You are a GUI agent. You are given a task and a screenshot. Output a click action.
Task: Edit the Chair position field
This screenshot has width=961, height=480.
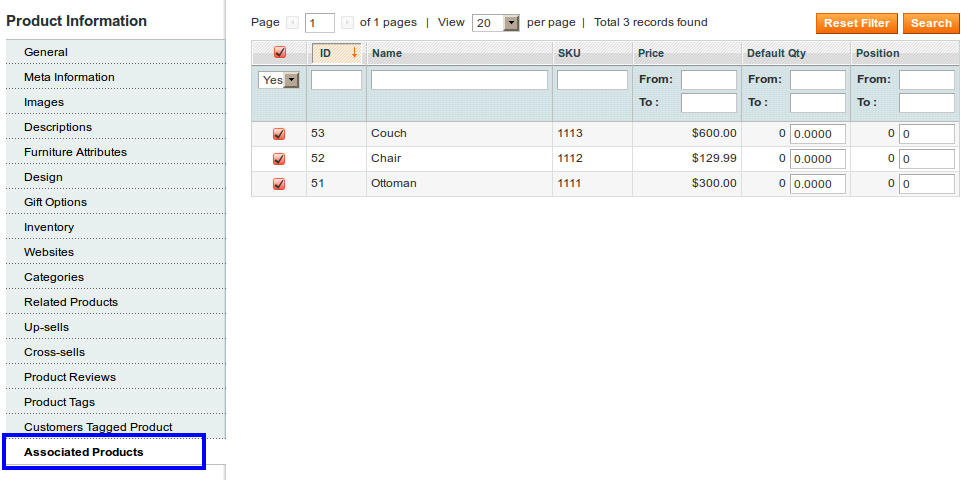point(927,159)
